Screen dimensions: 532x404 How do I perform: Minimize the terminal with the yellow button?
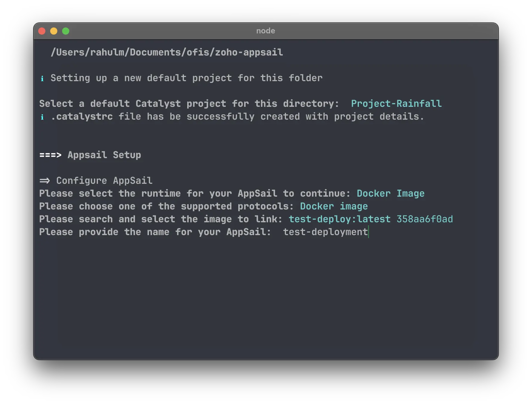tap(54, 31)
